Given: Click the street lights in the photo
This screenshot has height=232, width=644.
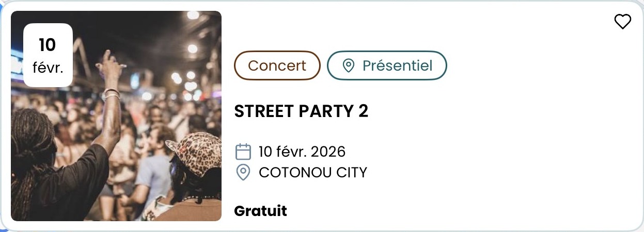Looking at the screenshot, I should pos(192,48).
